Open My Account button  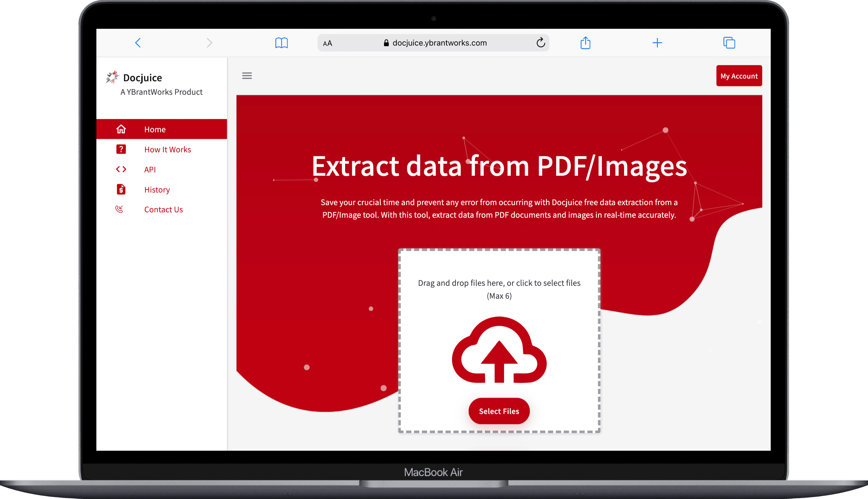tap(739, 76)
